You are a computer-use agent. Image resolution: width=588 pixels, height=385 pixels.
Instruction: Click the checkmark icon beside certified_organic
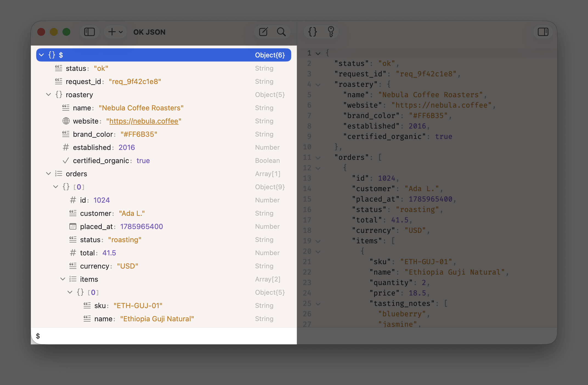(x=66, y=160)
